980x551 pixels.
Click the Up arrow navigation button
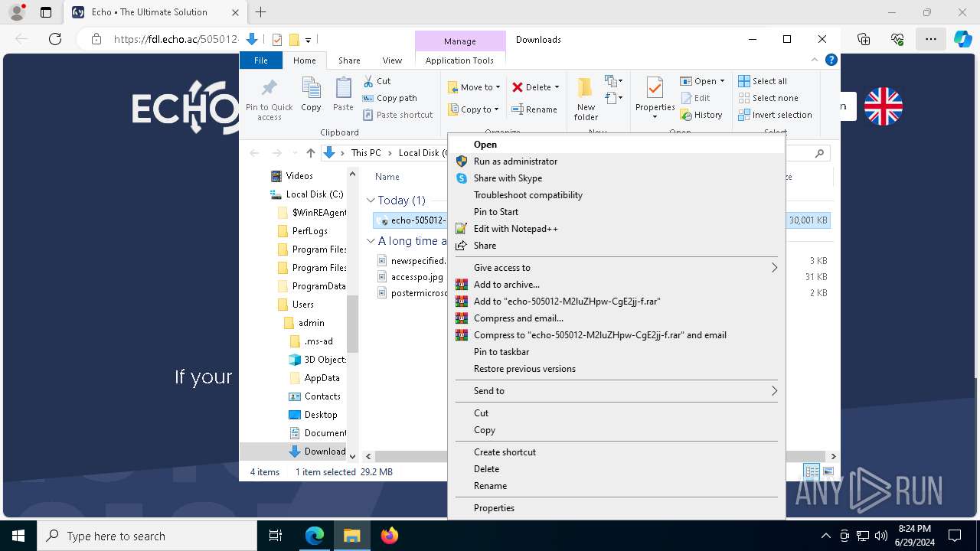tap(310, 153)
